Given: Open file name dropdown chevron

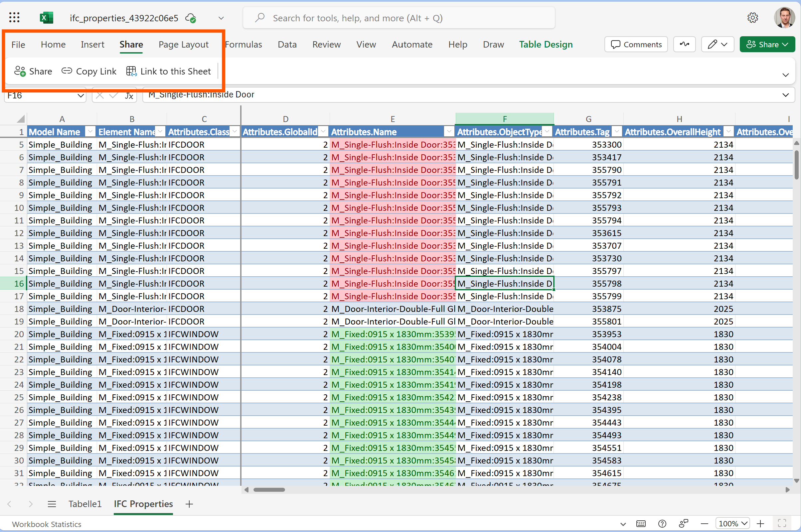Looking at the screenshot, I should [221, 18].
